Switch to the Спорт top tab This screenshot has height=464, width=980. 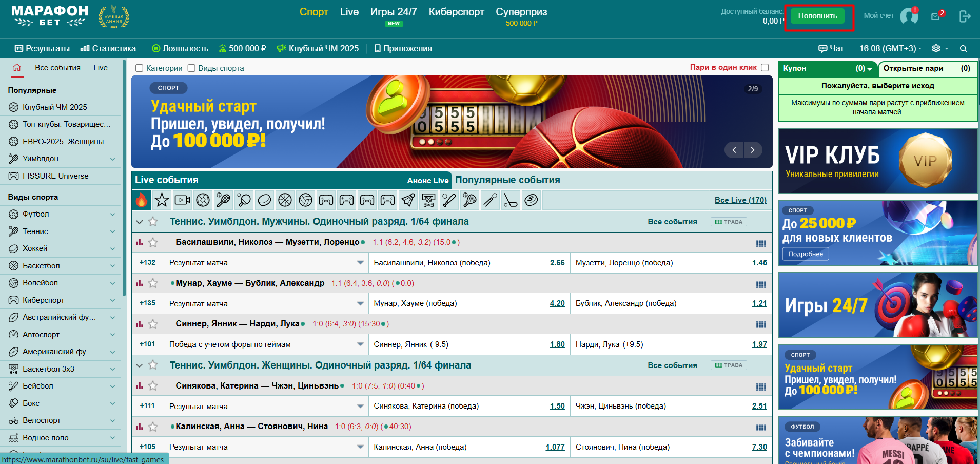(x=313, y=12)
